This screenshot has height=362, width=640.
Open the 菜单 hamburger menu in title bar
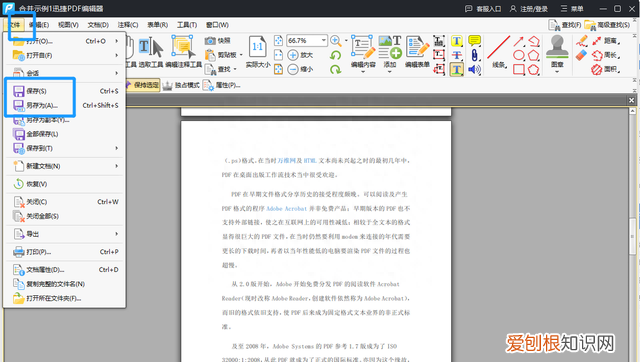[572, 9]
